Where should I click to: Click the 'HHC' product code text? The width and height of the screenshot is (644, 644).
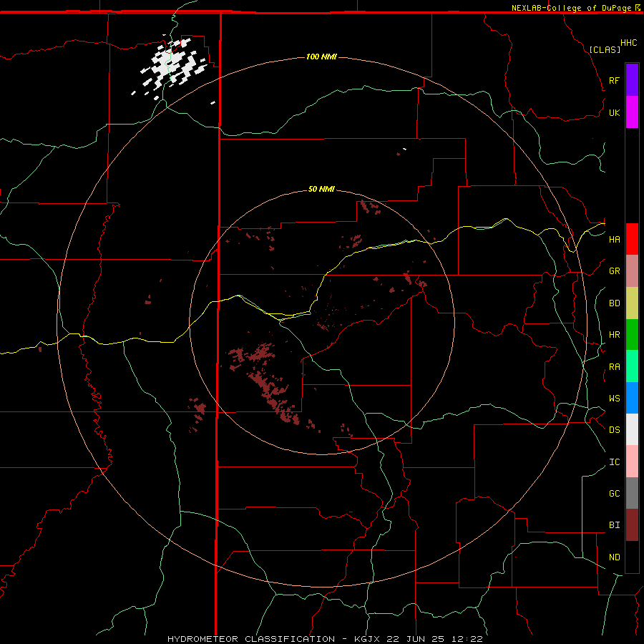pos(628,43)
